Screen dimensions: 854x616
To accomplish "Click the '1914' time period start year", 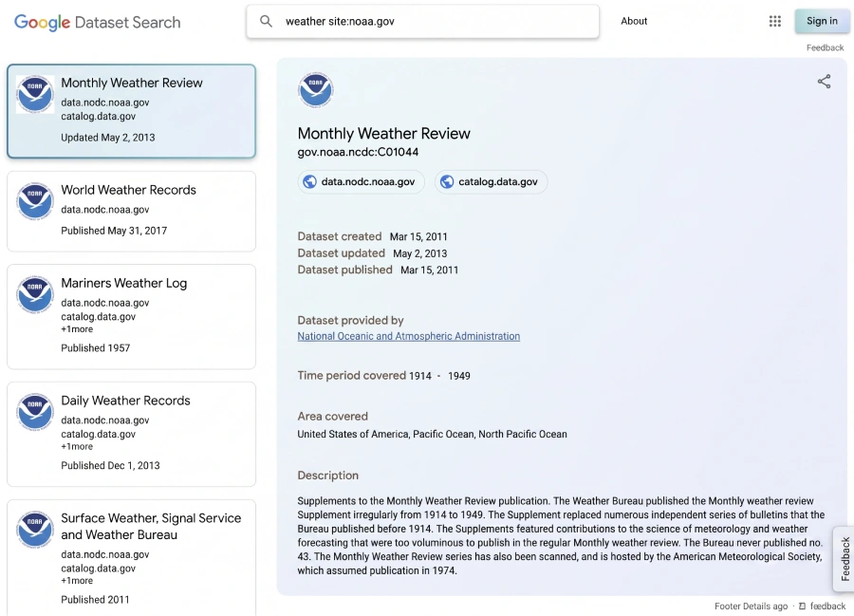I will pyautogui.click(x=420, y=377).
